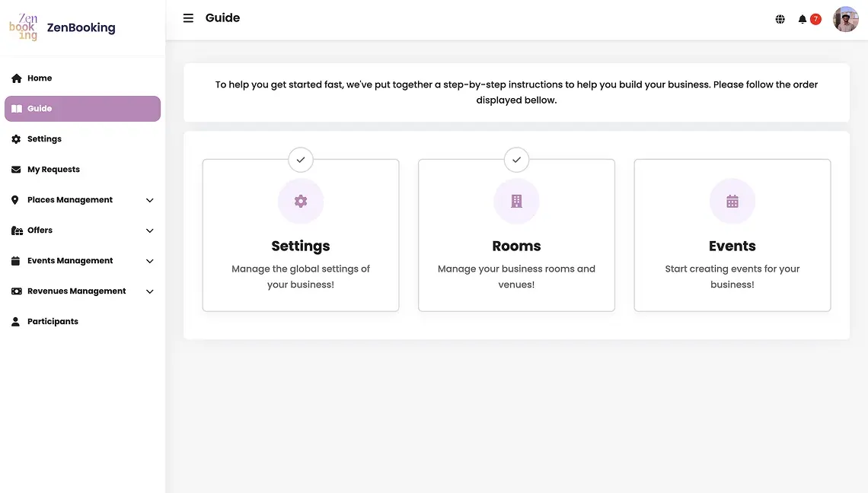Click the Participants person icon
868x493 pixels.
click(15, 322)
